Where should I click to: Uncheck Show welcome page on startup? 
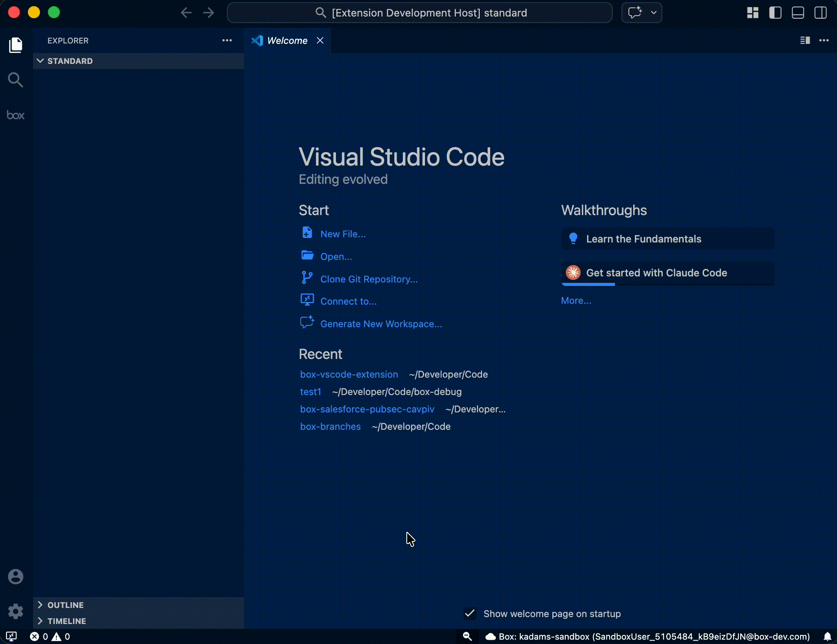(470, 613)
